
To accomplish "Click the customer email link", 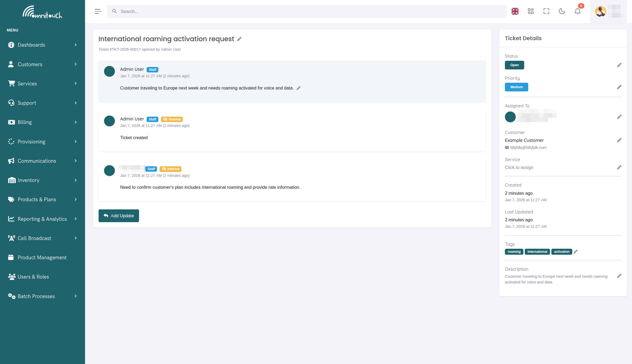I will (x=528, y=148).
